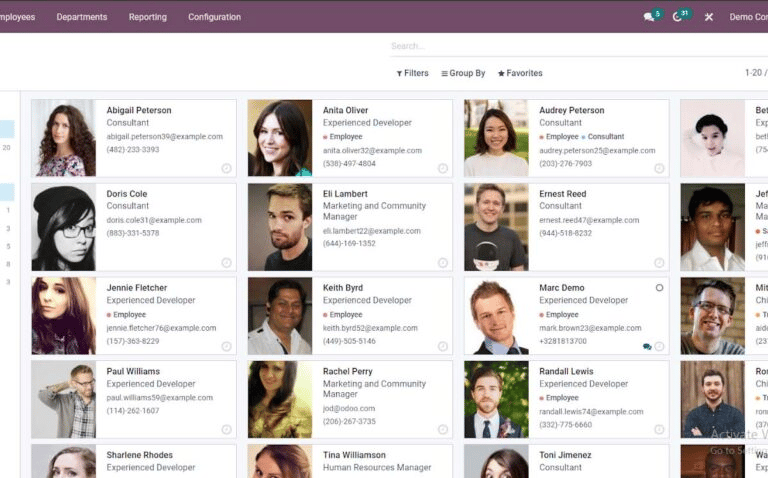768x478 pixels.
Task: Click Consultant tag on Audrey Peterson card
Action: tap(602, 137)
